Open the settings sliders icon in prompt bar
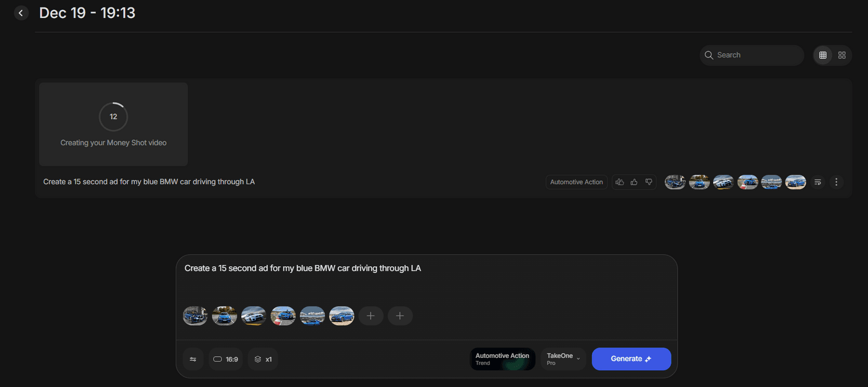 coord(193,359)
